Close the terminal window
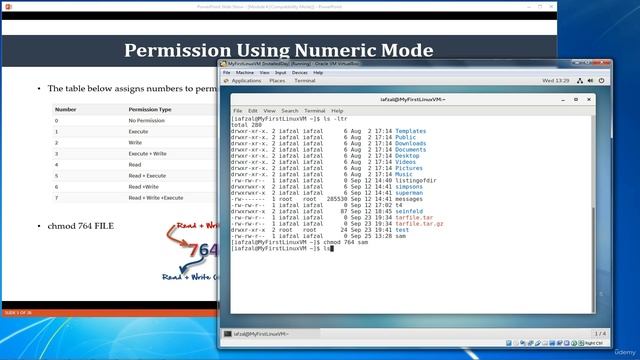The image size is (640, 360). click(x=589, y=100)
